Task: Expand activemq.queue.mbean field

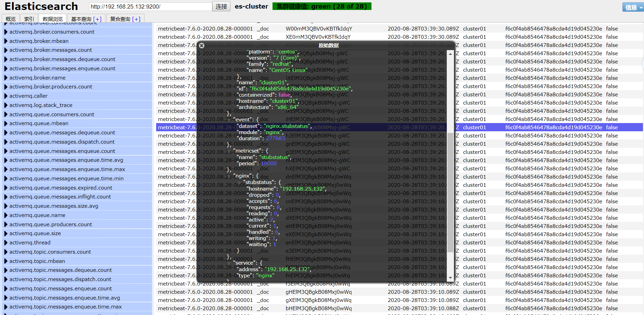Action: pos(6,123)
